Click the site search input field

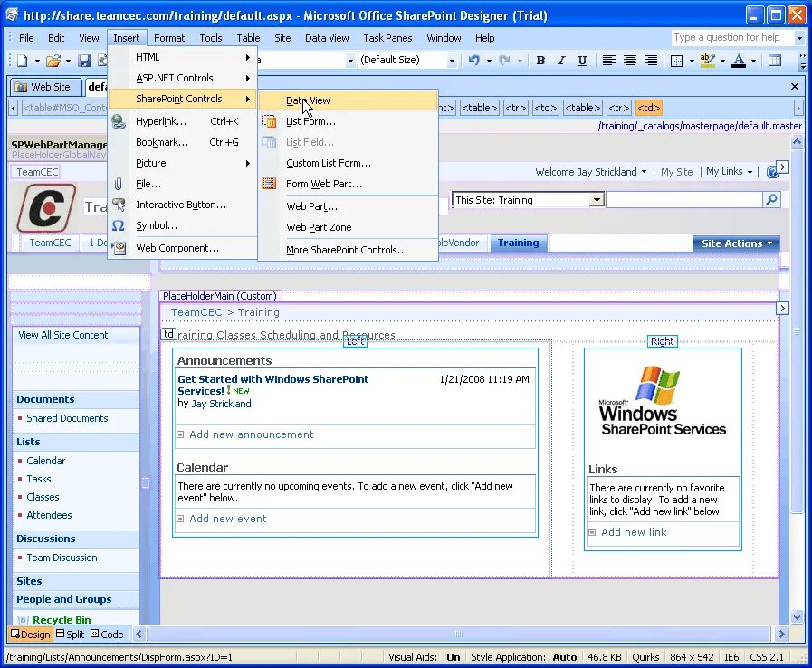(684, 199)
